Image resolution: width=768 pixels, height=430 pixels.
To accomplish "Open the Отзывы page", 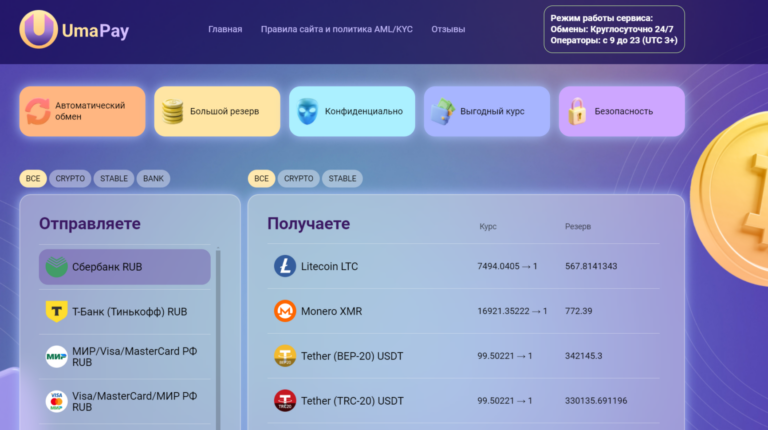I will pos(448,29).
